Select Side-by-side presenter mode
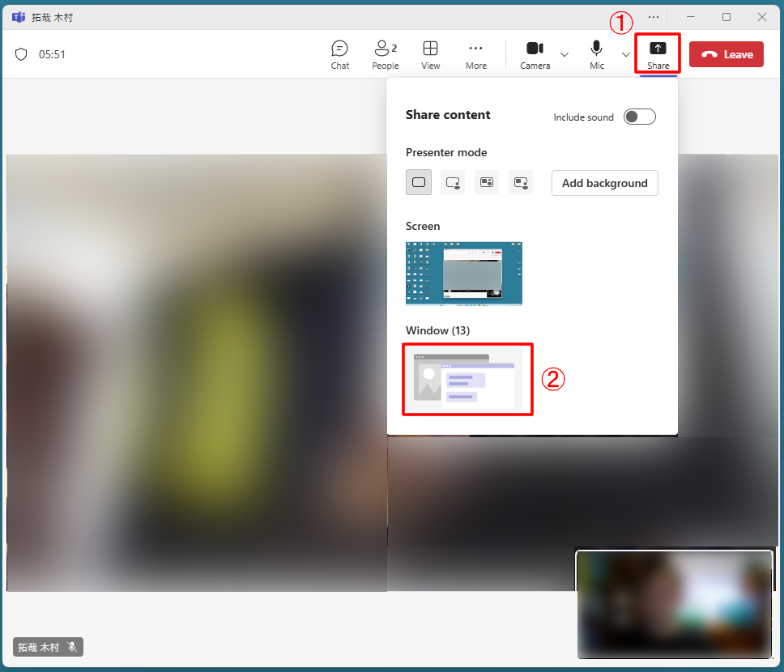This screenshot has height=672, width=784. 487,182
